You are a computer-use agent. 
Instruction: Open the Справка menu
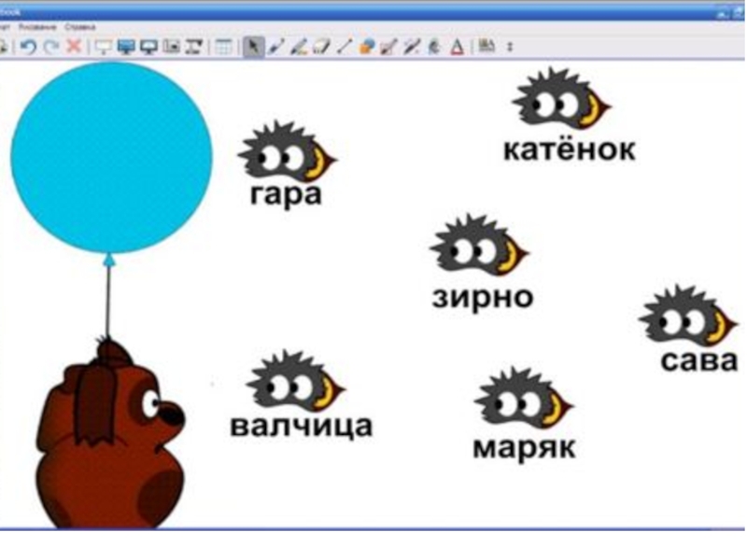pos(80,27)
